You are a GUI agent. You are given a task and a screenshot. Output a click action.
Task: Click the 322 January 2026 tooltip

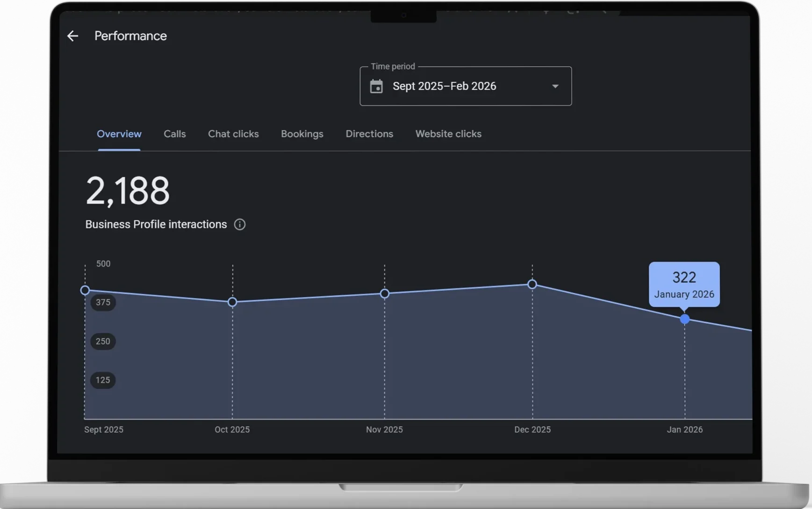tap(684, 284)
